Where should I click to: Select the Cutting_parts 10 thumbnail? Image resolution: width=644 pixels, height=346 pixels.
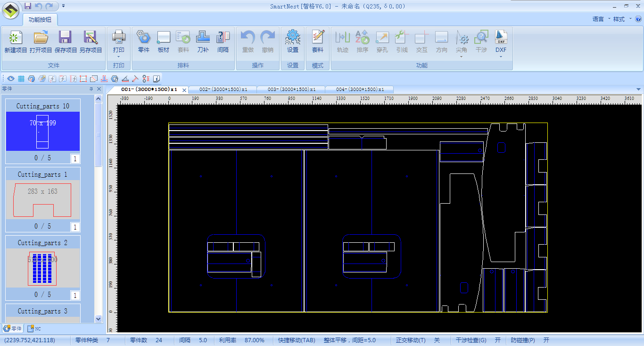tap(43, 132)
